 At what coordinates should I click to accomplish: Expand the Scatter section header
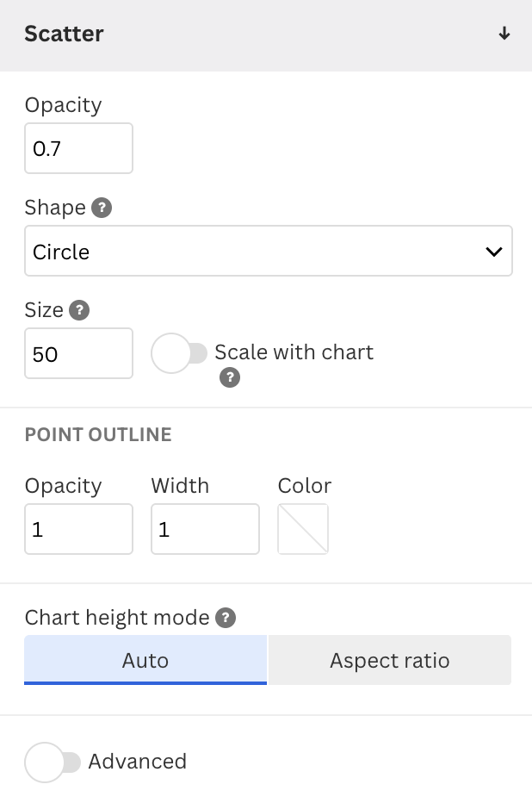(x=65, y=35)
